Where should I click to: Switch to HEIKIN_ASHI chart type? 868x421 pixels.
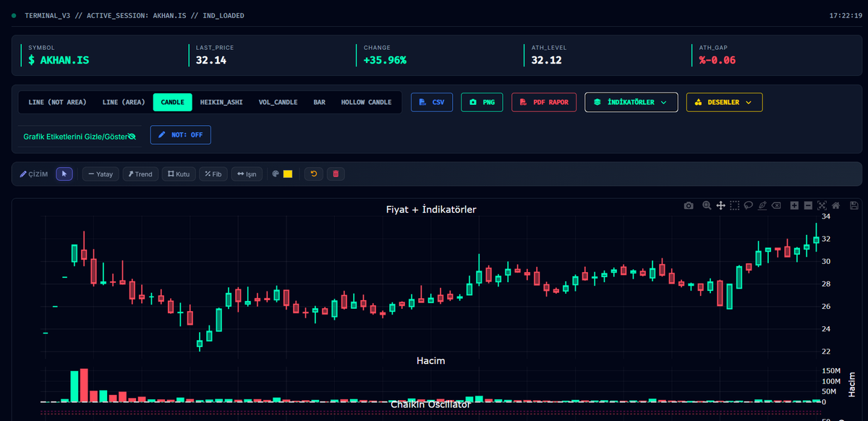coord(221,102)
